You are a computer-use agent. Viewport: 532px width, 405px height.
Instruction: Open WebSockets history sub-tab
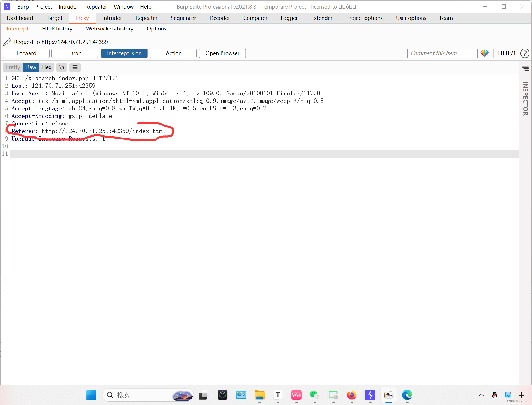point(110,29)
